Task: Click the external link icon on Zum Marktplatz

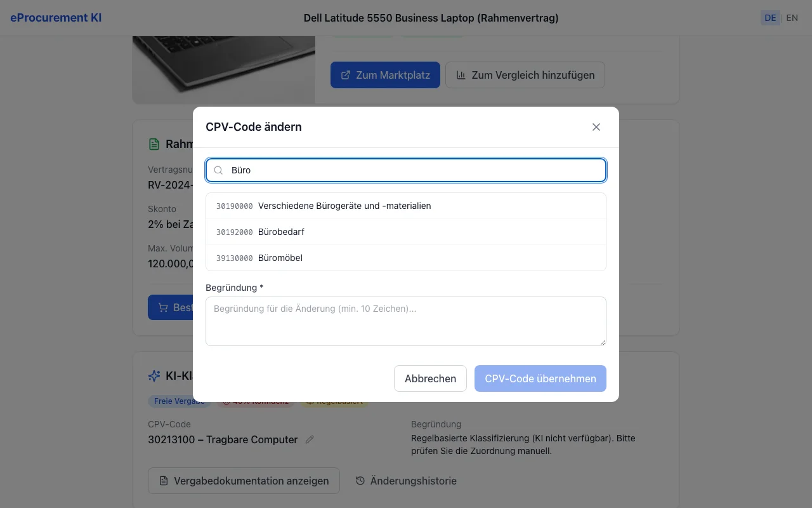Action: click(x=346, y=75)
